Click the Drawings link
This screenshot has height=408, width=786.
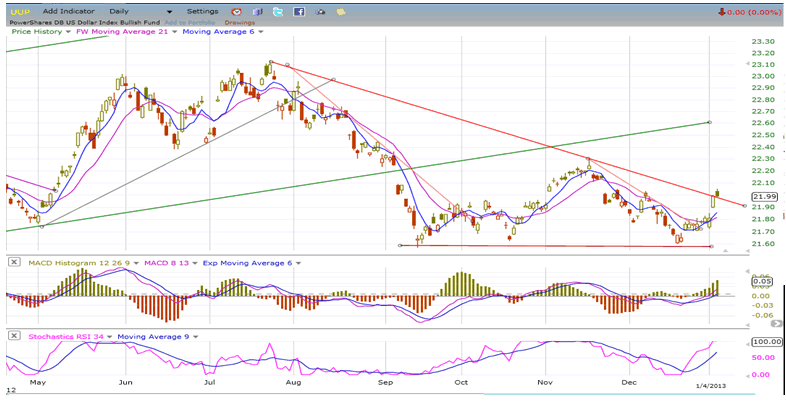point(240,21)
